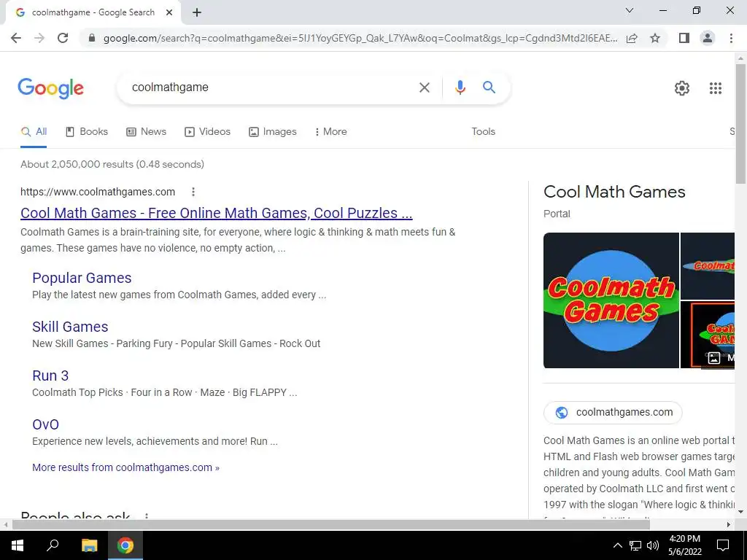The width and height of the screenshot is (747, 560).
Task: Click the Chrome icon in the taskbar
Action: point(125,545)
